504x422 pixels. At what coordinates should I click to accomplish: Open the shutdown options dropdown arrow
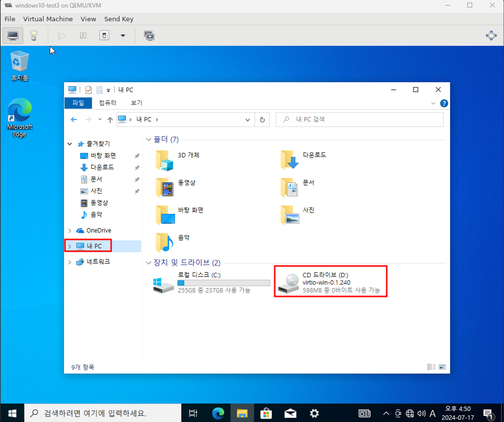pyautogui.click(x=123, y=36)
